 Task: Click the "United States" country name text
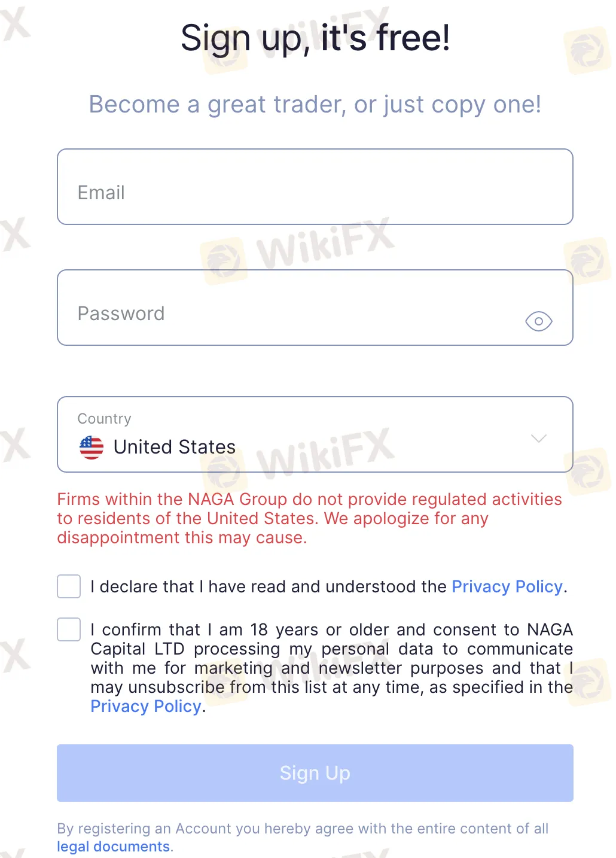[175, 447]
